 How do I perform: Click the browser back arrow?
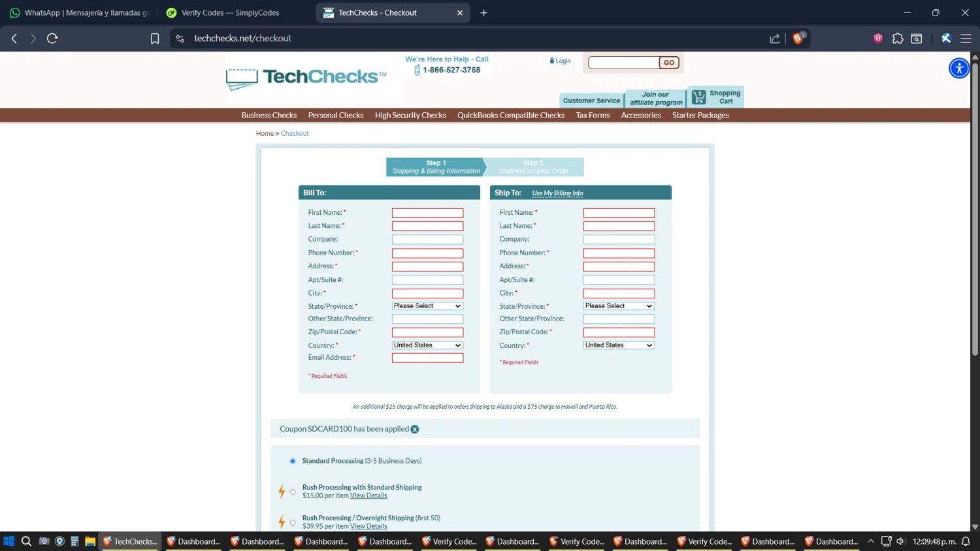(14, 39)
